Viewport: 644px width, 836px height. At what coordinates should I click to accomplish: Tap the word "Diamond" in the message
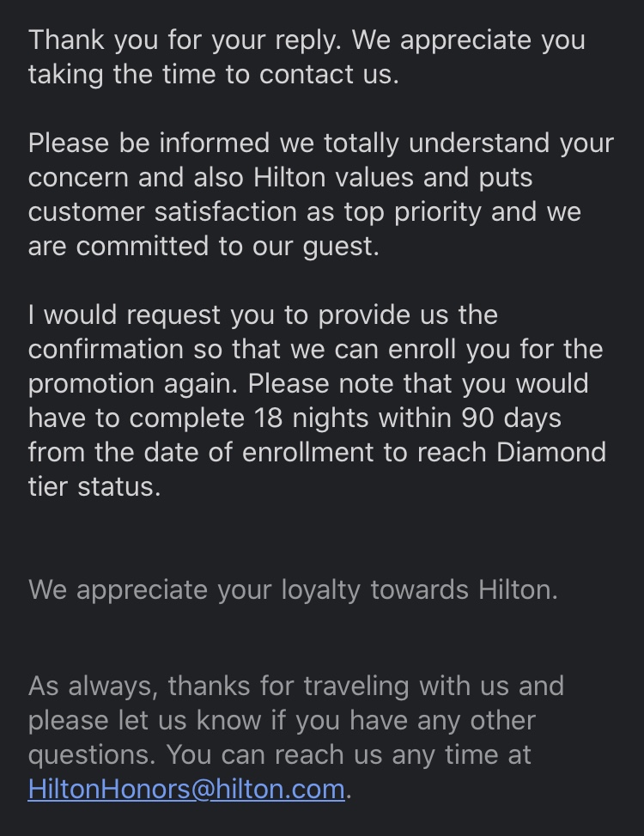551,452
